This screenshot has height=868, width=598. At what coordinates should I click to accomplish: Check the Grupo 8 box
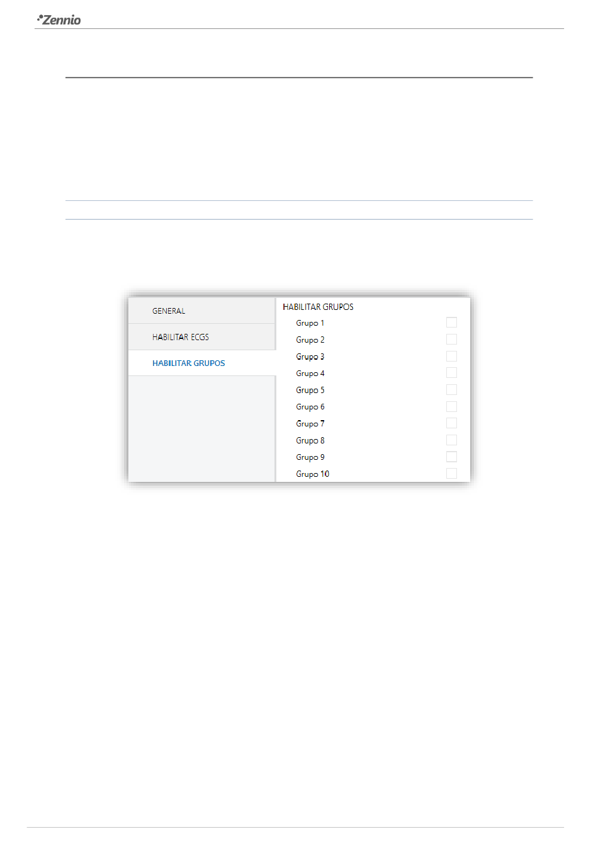(451, 440)
